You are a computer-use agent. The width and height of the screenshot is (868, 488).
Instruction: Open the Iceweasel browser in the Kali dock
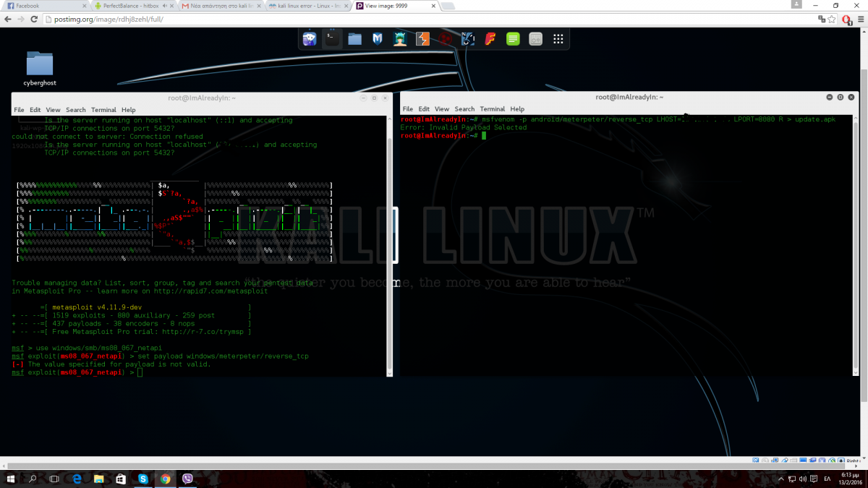click(309, 39)
